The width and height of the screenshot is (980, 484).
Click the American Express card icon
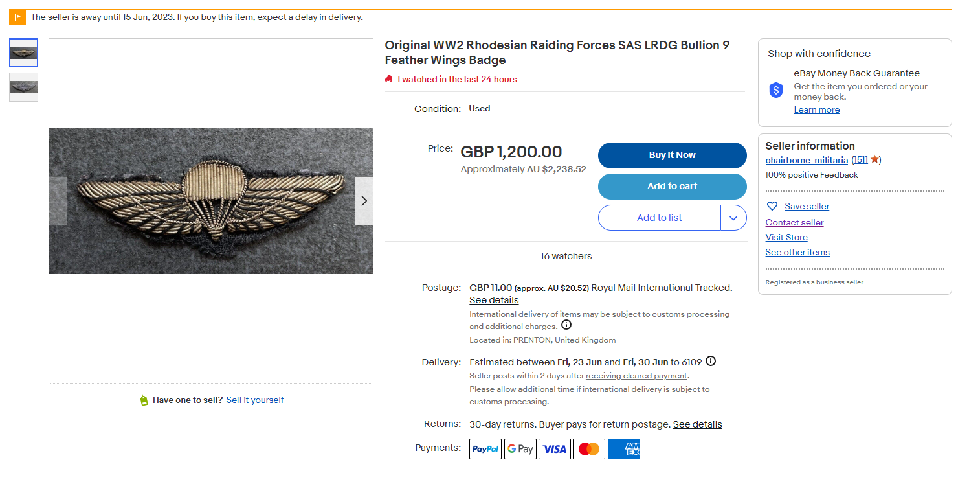click(x=624, y=449)
